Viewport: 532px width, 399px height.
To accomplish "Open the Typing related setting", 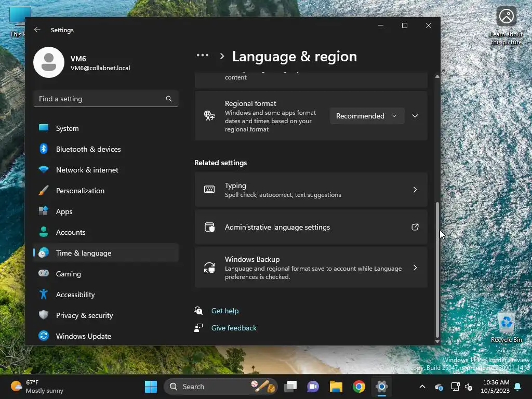I will [x=311, y=190].
